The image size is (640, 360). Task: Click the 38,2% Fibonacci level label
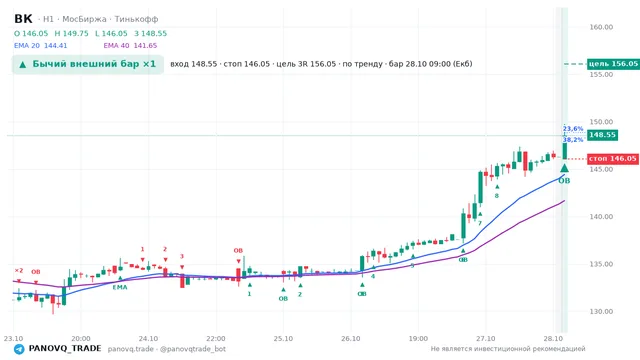[573, 140]
